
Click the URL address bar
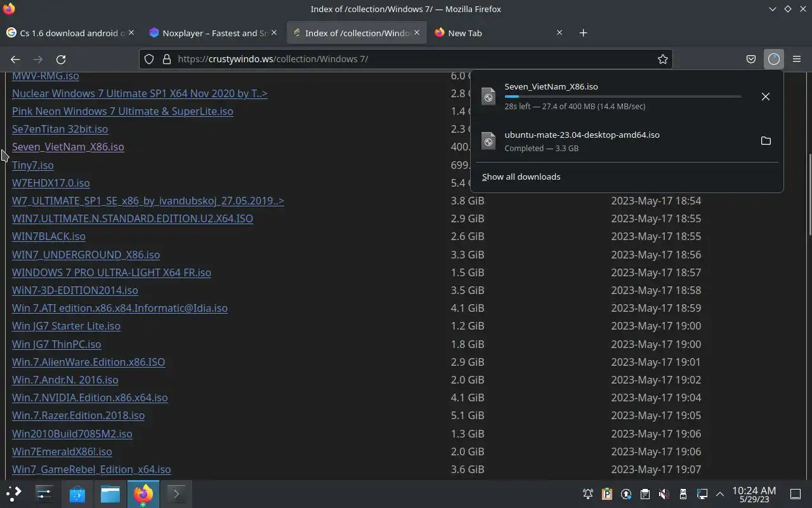click(x=406, y=59)
